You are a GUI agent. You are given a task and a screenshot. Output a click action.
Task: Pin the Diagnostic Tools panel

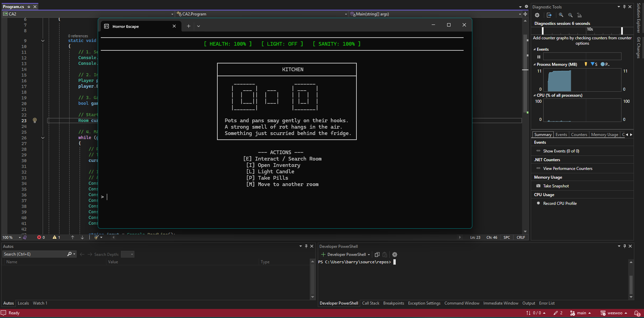[625, 7]
